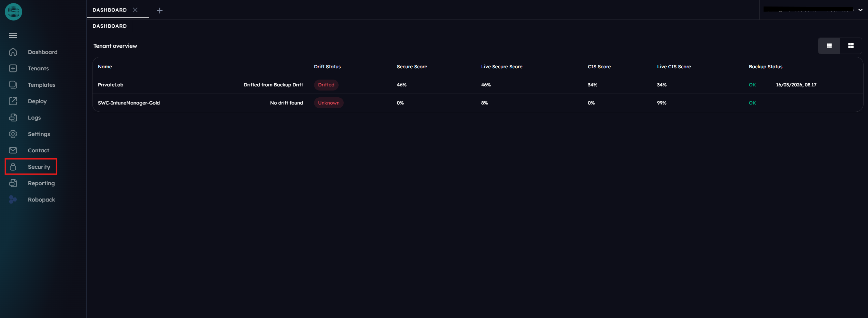Switch tenant overview to grid view
This screenshot has width=868, height=318.
pyautogui.click(x=851, y=46)
